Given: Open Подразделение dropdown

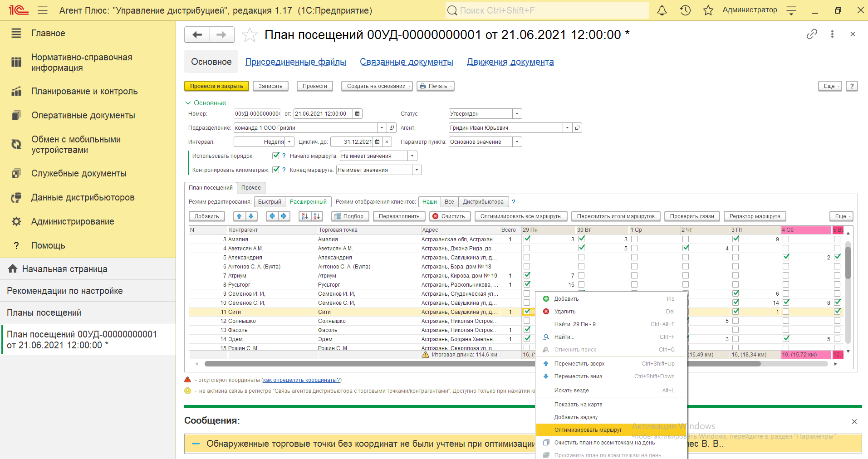Looking at the screenshot, I should point(382,128).
